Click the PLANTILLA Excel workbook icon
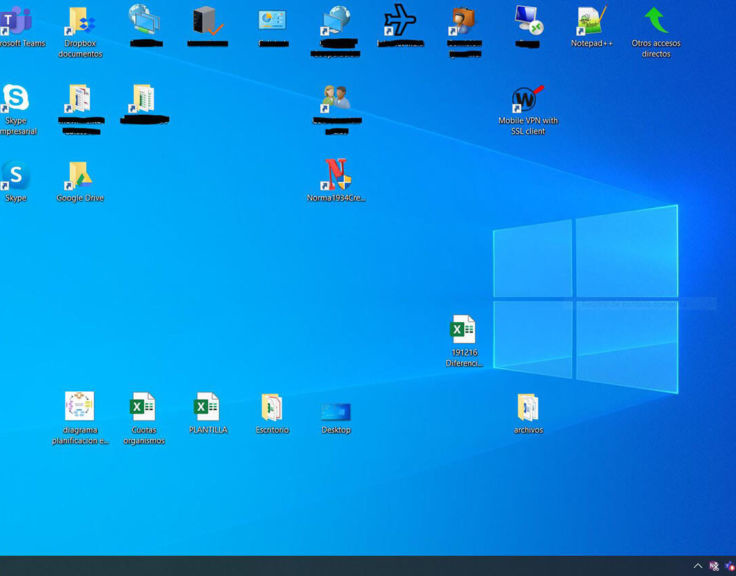736x576 pixels. (x=207, y=407)
